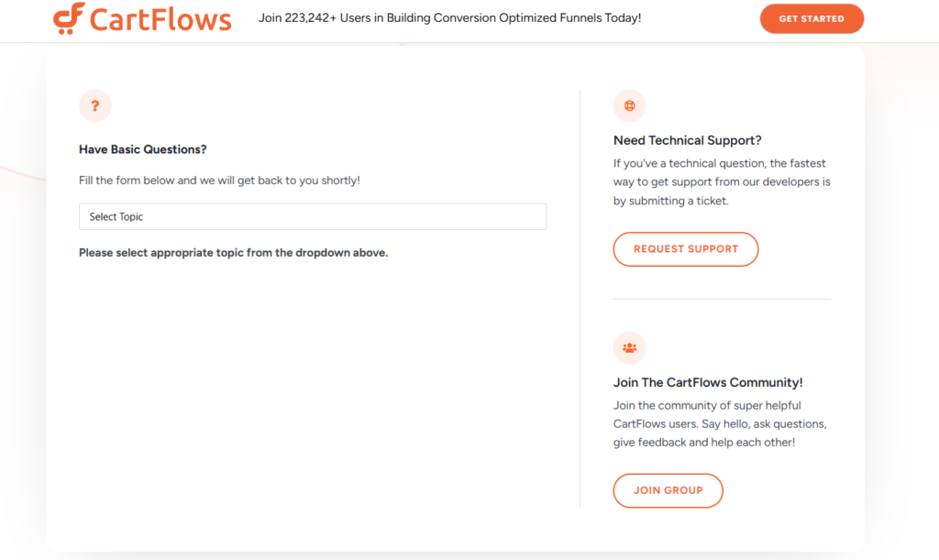The width and height of the screenshot is (939, 560).
Task: Open the Select Topic dropdown
Action: 313,217
